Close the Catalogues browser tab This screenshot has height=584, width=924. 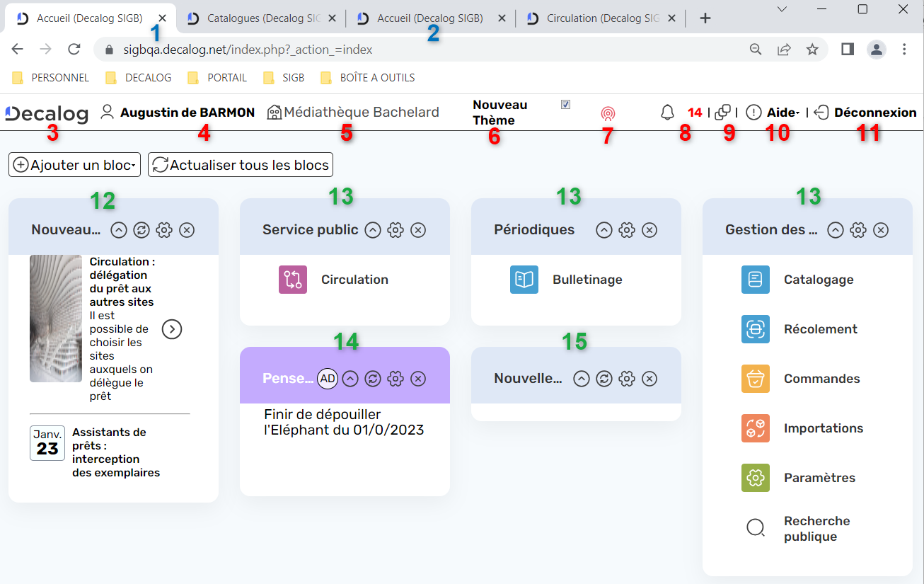(332, 19)
